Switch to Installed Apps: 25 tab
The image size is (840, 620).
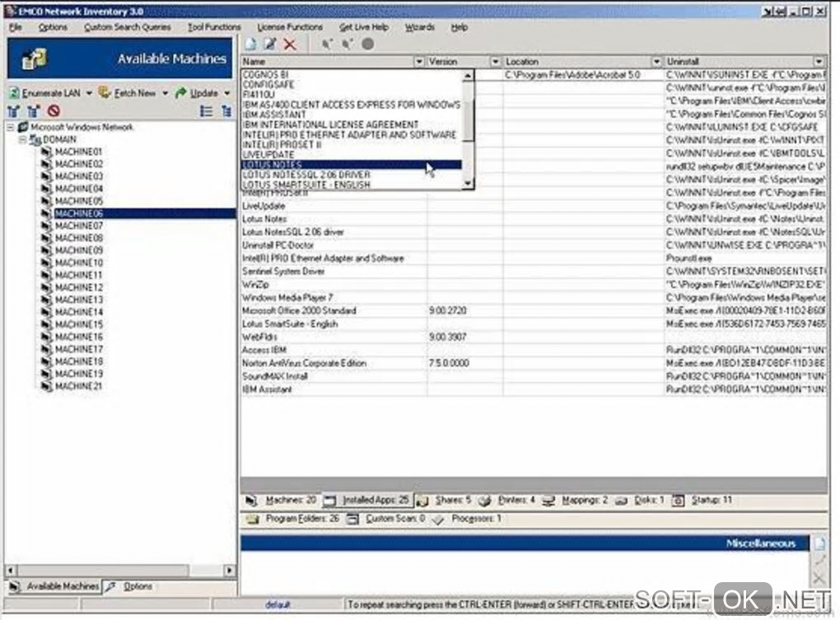point(367,501)
